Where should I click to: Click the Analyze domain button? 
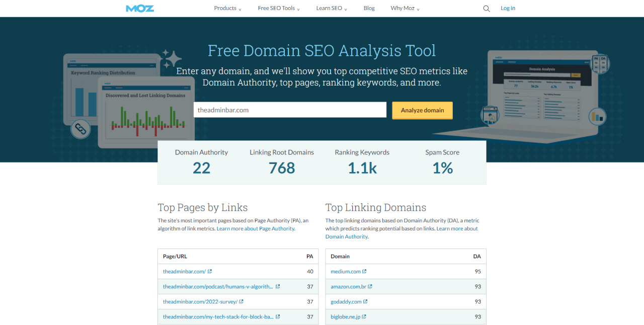point(422,110)
